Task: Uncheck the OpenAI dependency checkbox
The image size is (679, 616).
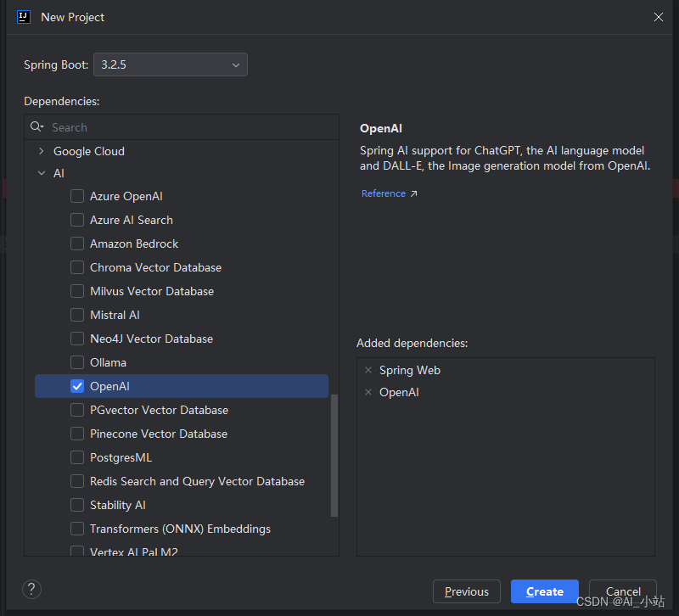Action: [77, 386]
